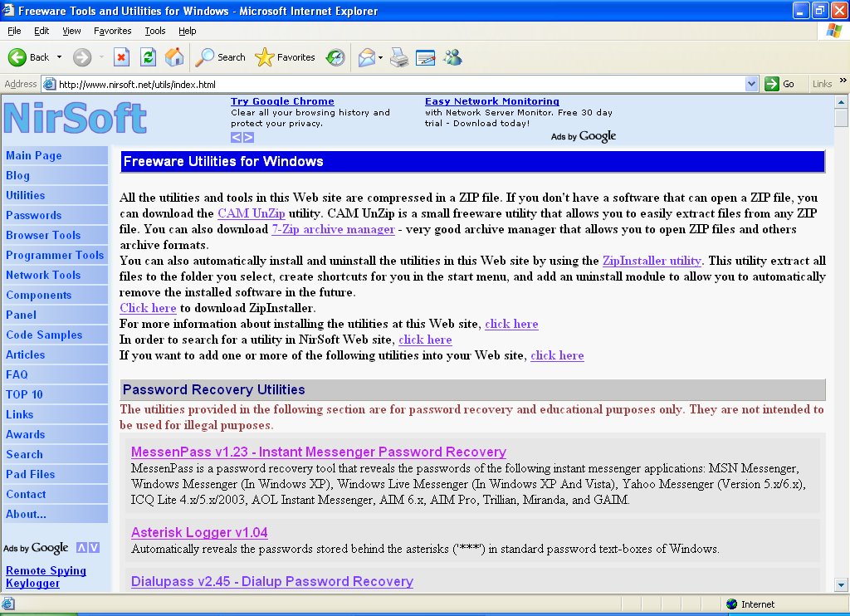Open the Back button history dropdown
The height and width of the screenshot is (616, 850).
pos(59,57)
